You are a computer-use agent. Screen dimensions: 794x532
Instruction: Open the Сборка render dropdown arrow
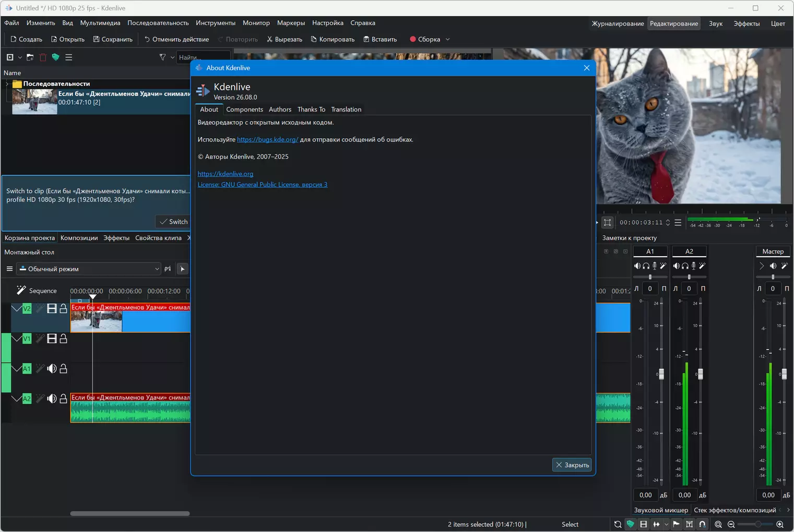[x=447, y=40]
